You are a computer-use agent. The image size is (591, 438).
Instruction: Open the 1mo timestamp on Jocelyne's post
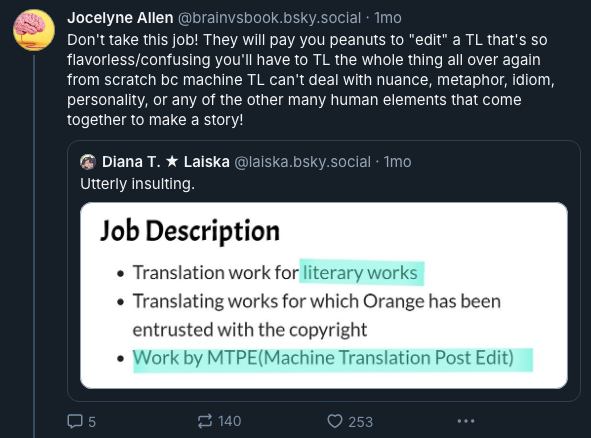tap(388, 18)
